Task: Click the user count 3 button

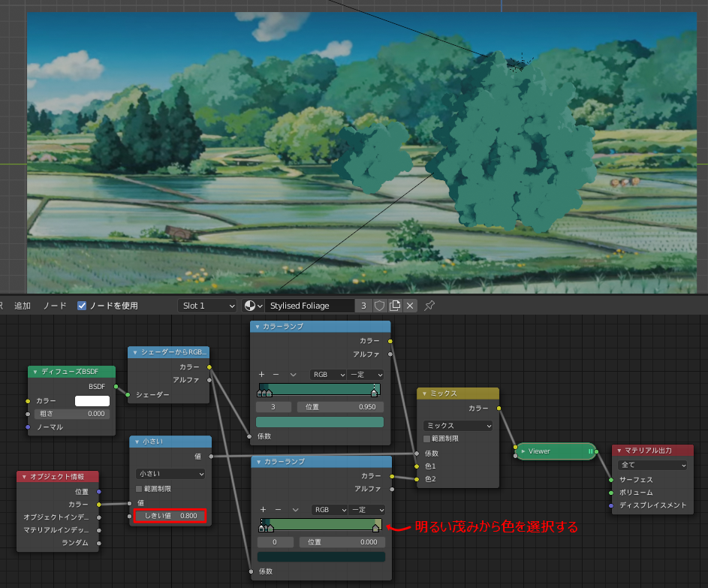Action: [x=363, y=306]
